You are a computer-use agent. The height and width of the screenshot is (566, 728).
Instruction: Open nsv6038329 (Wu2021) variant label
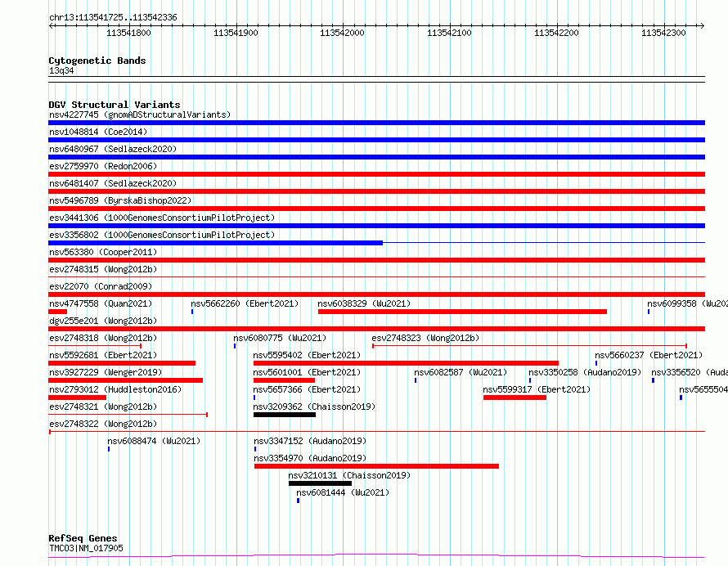point(365,303)
